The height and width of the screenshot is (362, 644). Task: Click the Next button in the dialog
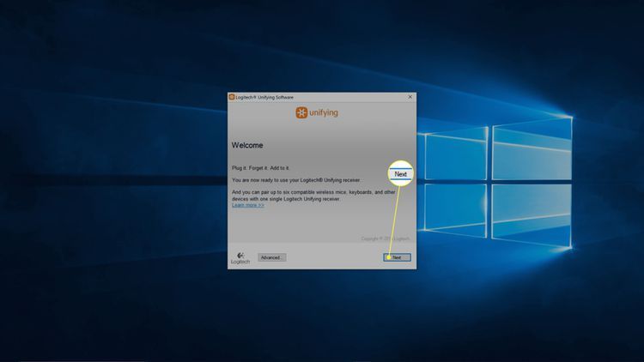[398, 257]
